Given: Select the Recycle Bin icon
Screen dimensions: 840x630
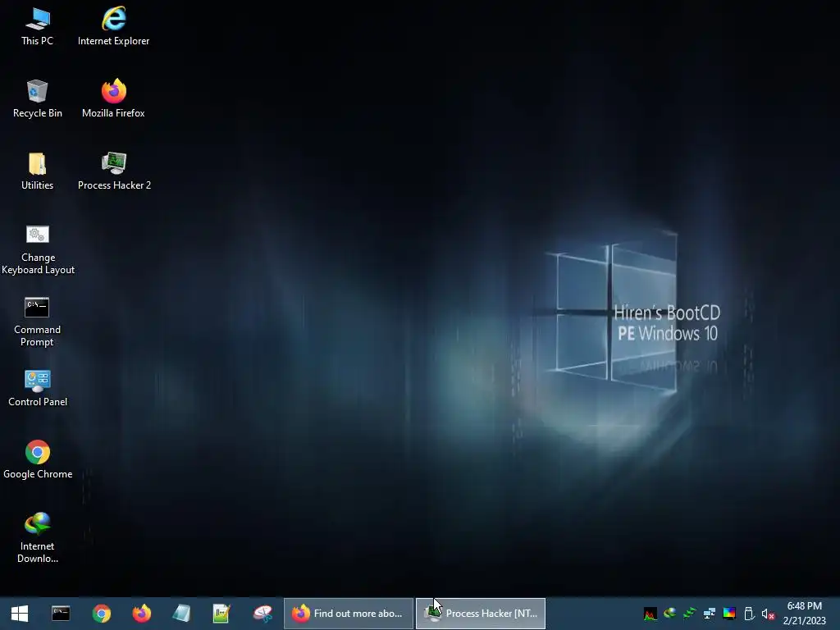Looking at the screenshot, I should pos(38,98).
